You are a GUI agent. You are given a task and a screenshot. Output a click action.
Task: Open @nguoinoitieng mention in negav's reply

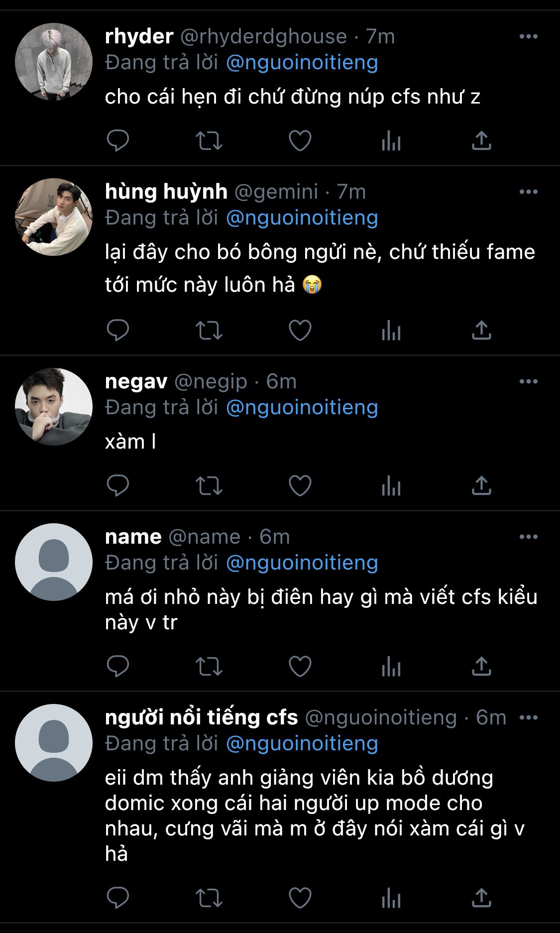302,408
